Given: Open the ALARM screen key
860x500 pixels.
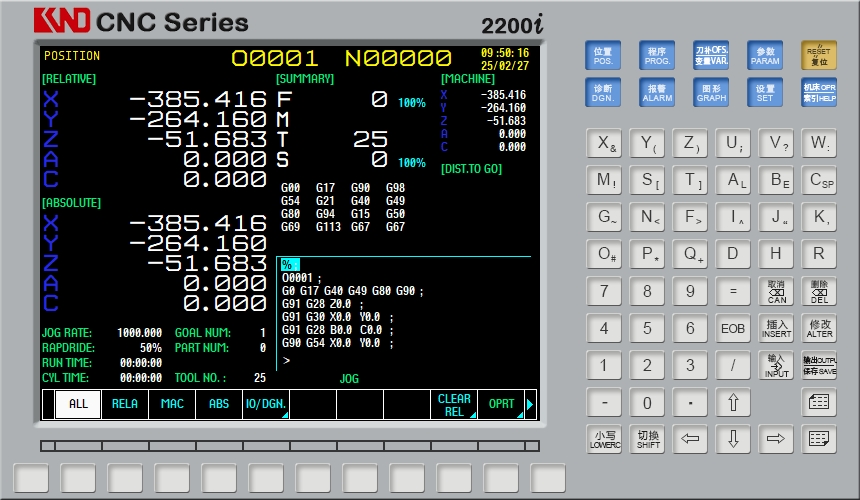Looking at the screenshot, I should point(657,93).
